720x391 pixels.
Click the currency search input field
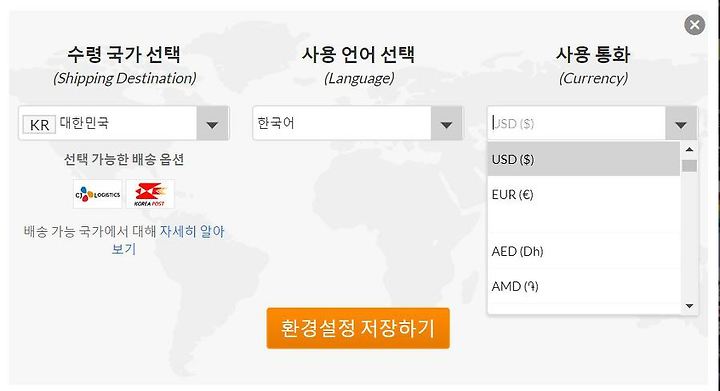click(576, 123)
